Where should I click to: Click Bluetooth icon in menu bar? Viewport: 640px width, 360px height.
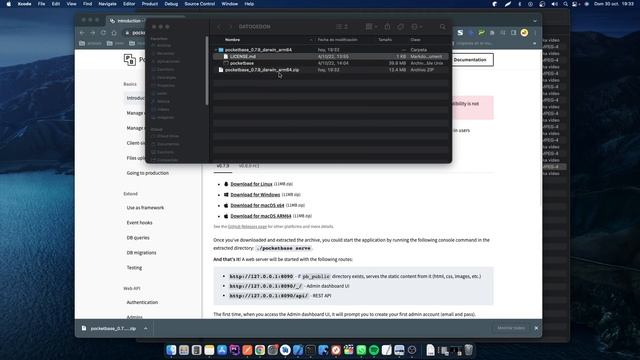(520, 4)
